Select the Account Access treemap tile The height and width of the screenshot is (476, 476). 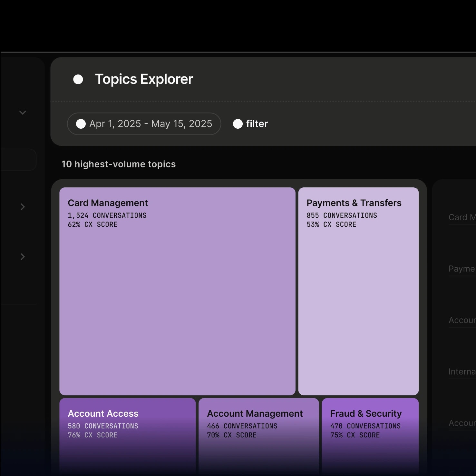[x=128, y=437]
